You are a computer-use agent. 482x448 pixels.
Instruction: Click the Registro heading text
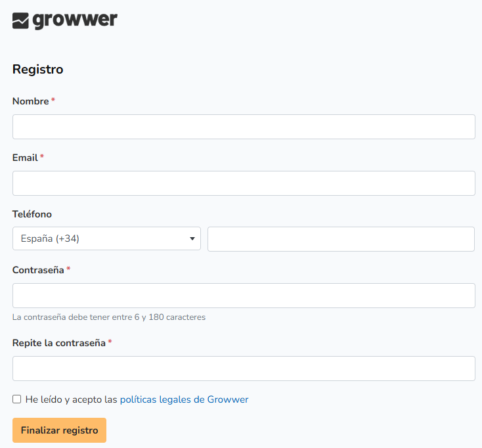tap(38, 70)
